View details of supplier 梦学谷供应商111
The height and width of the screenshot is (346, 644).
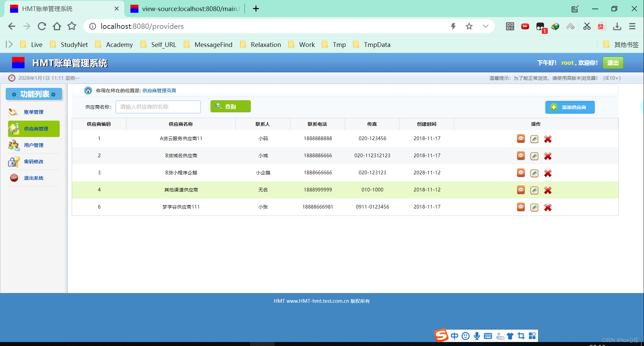point(521,207)
